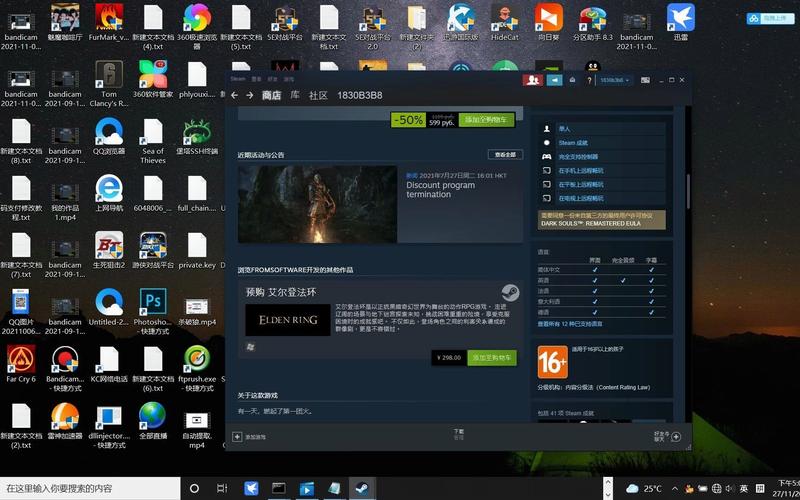Screen dimensions: 800x500
Task: Open Photoshop shortcut on desktop
Action: [x=153, y=312]
